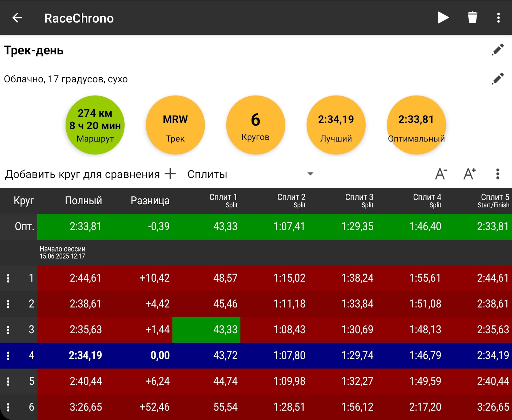Image resolution: width=512 pixels, height=420 pixels.
Task: Open table options three-dot menu
Action: coord(498,174)
